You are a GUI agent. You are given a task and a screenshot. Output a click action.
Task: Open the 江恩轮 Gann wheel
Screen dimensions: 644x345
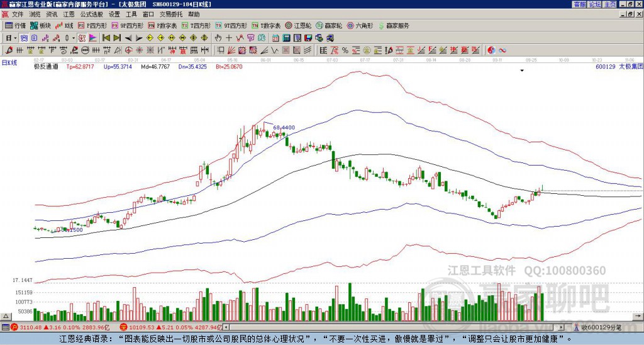[x=299, y=25]
